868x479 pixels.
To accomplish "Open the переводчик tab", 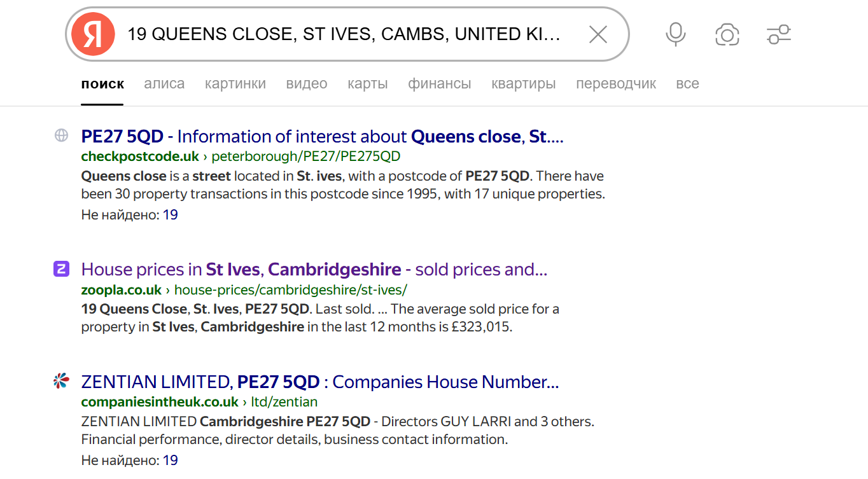I will click(x=616, y=84).
